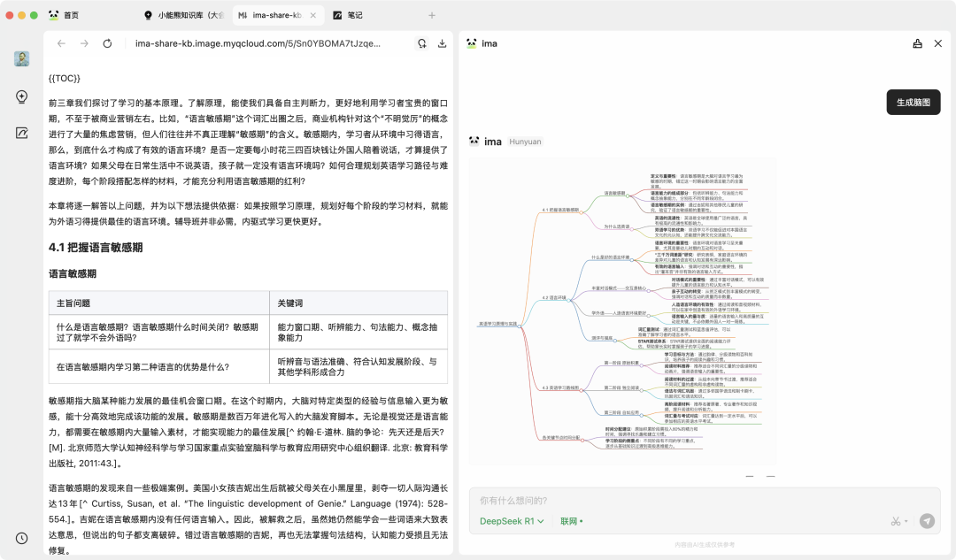956x560 pixels.
Task: Click the Hunyuan model label
Action: (525, 142)
